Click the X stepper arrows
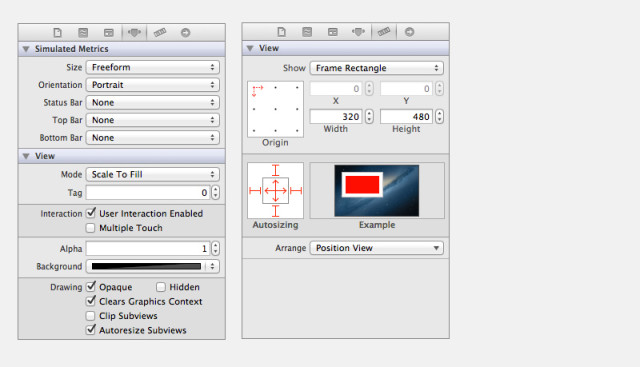640x367 pixels. tap(369, 89)
